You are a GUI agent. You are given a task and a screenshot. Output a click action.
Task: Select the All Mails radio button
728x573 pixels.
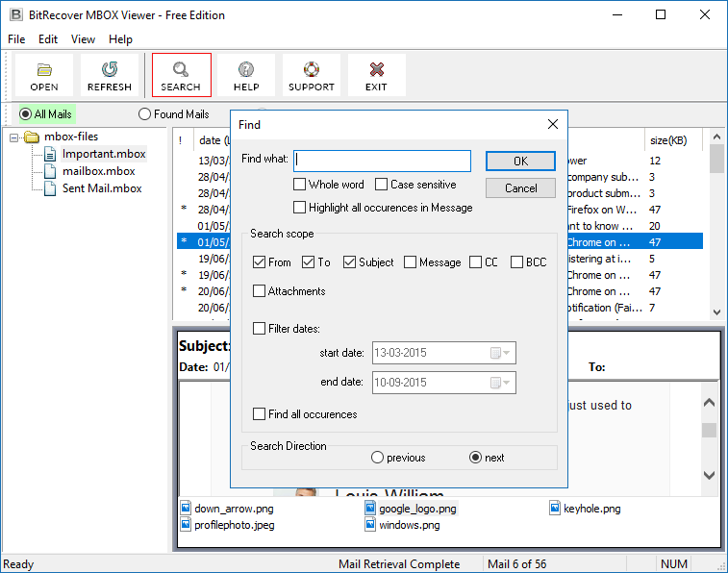(26, 114)
